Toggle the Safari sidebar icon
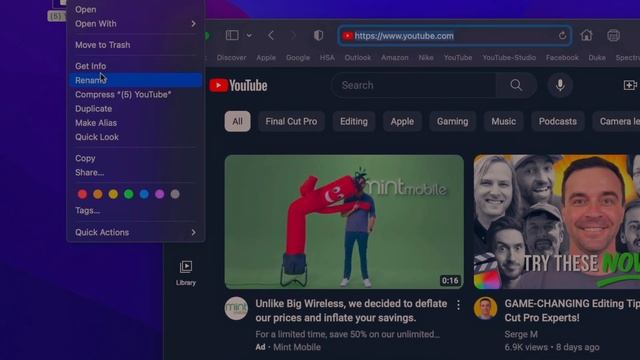The image size is (640, 360). pyautogui.click(x=232, y=36)
